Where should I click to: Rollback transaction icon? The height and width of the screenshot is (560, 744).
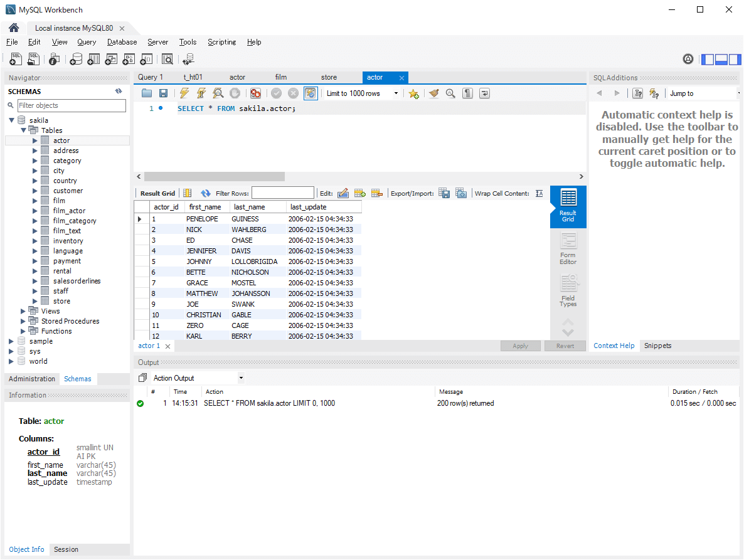pos(293,93)
